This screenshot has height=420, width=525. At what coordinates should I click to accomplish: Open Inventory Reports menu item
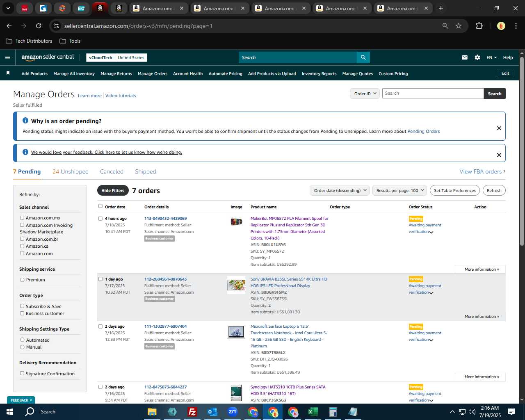319,74
